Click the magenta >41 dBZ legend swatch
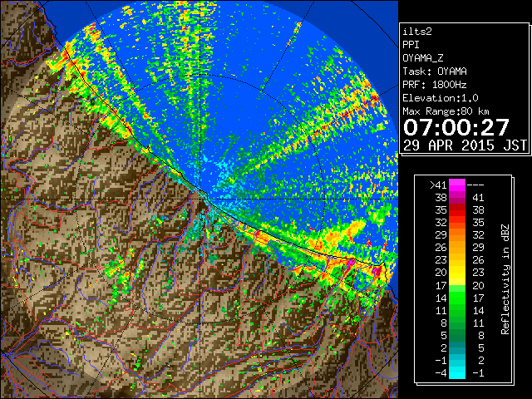The image size is (532, 399). coord(457,185)
